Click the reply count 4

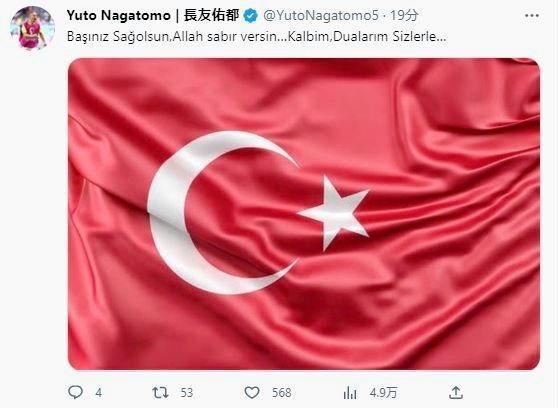pos(99,393)
